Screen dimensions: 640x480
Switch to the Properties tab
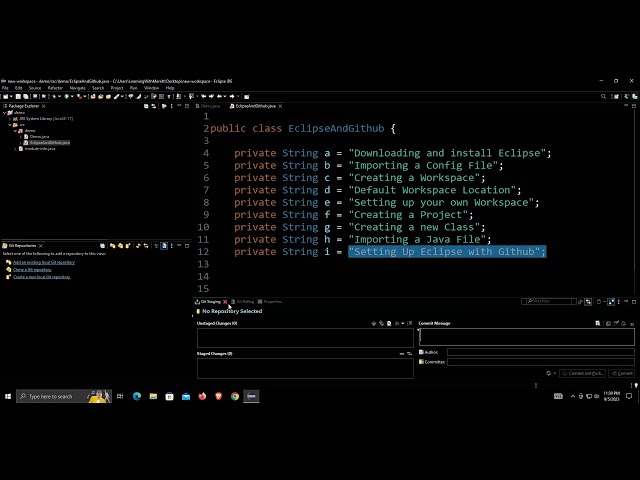click(269, 302)
